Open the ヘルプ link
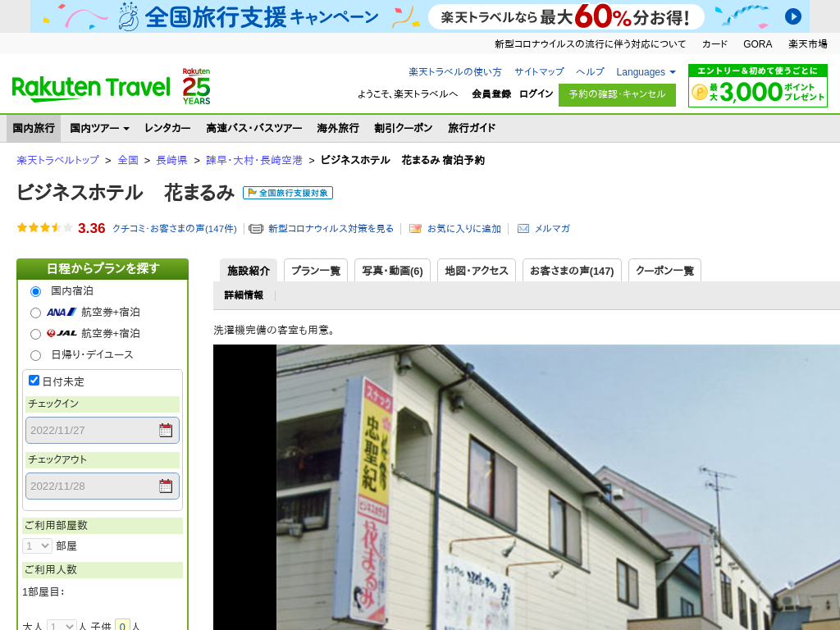Viewport: 840px width, 630px height. [590, 72]
